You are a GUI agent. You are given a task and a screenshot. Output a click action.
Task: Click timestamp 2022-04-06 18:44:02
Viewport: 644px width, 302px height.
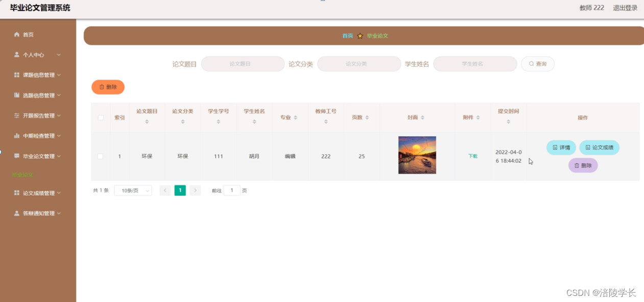pos(509,156)
